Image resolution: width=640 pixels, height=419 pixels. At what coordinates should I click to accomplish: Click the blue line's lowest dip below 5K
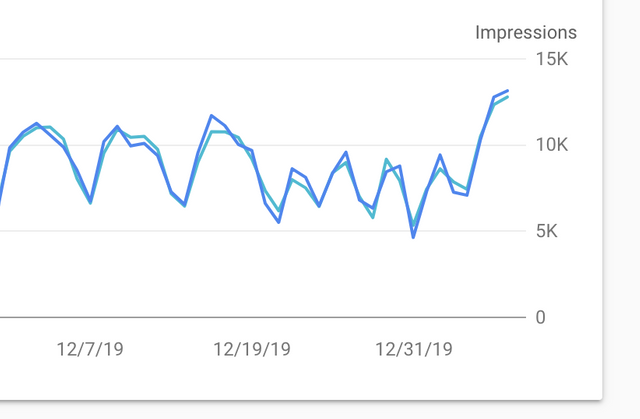click(413, 237)
